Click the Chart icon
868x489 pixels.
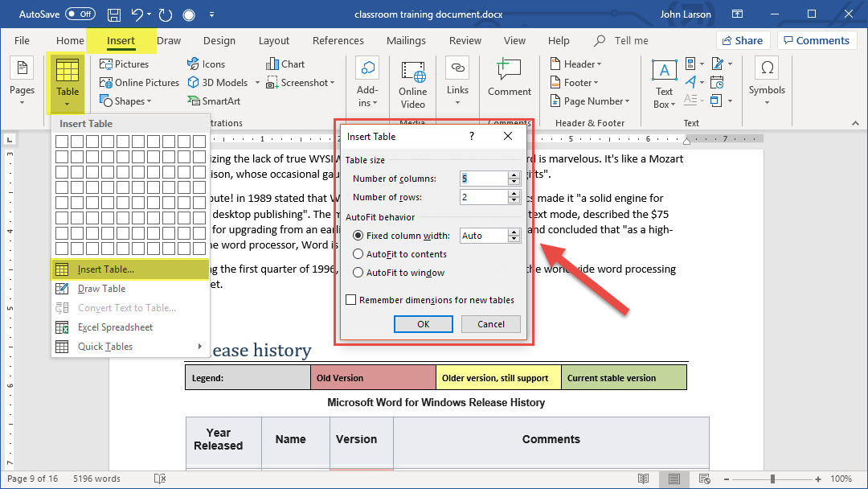coord(285,64)
